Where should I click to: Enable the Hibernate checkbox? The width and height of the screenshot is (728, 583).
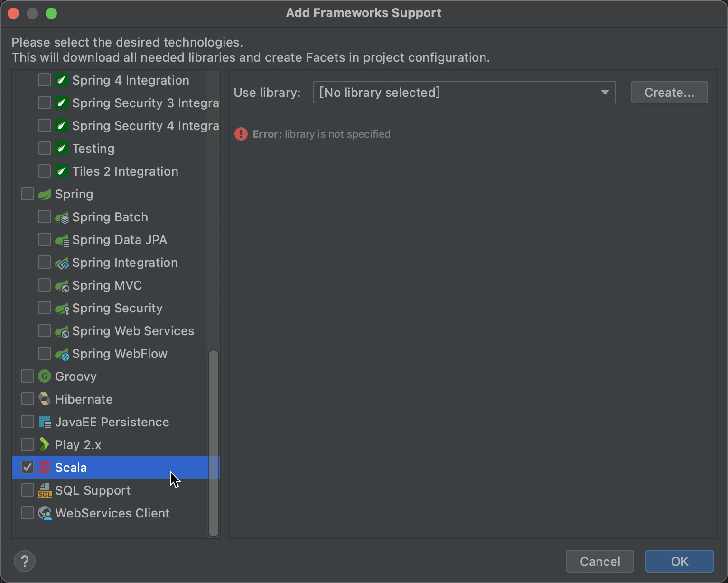coord(28,399)
